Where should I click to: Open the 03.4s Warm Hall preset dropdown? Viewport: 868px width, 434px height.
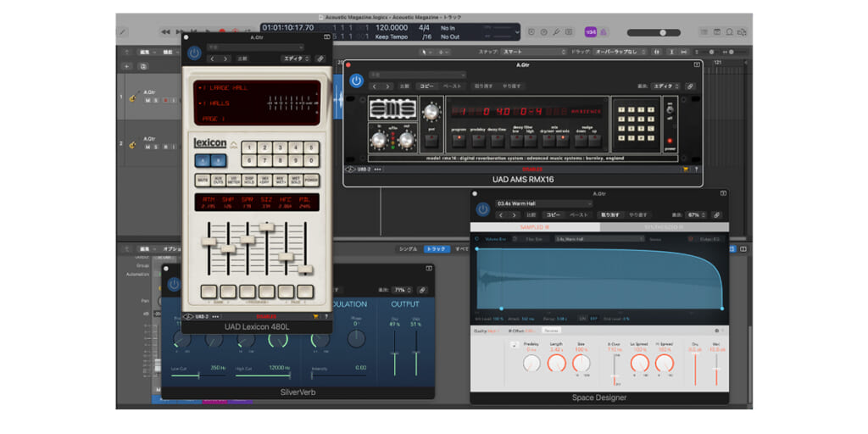(544, 203)
